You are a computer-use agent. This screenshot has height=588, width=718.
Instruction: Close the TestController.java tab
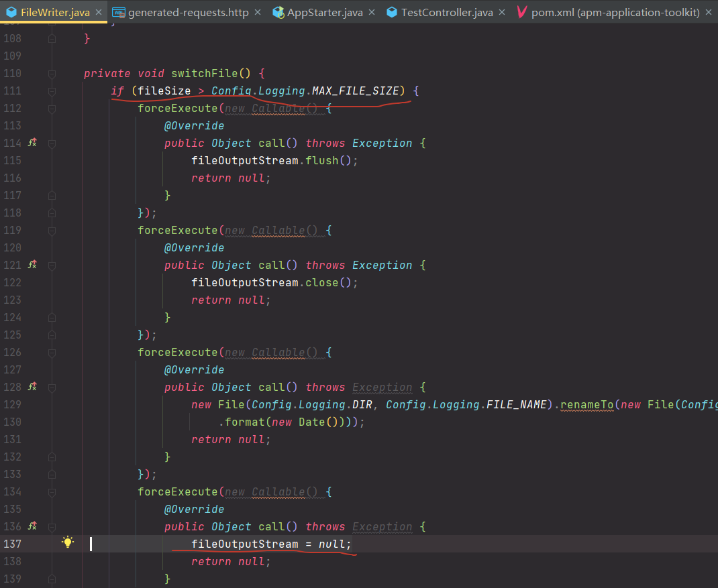(502, 12)
